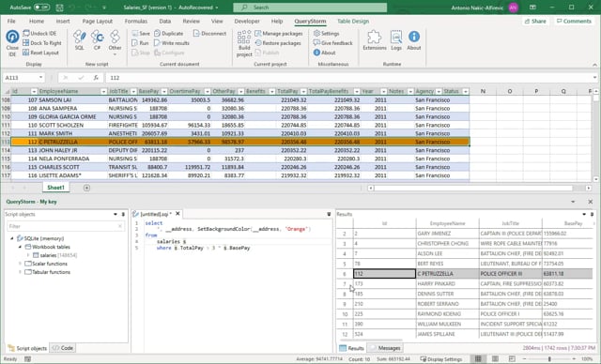Click Restore packages
The height and width of the screenshot is (364, 601).
[x=278, y=43]
